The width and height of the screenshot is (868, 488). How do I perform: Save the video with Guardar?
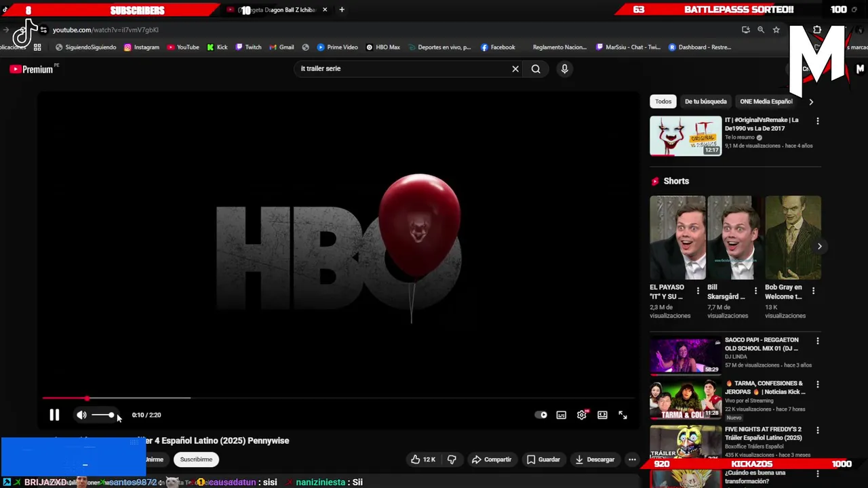coord(544,460)
